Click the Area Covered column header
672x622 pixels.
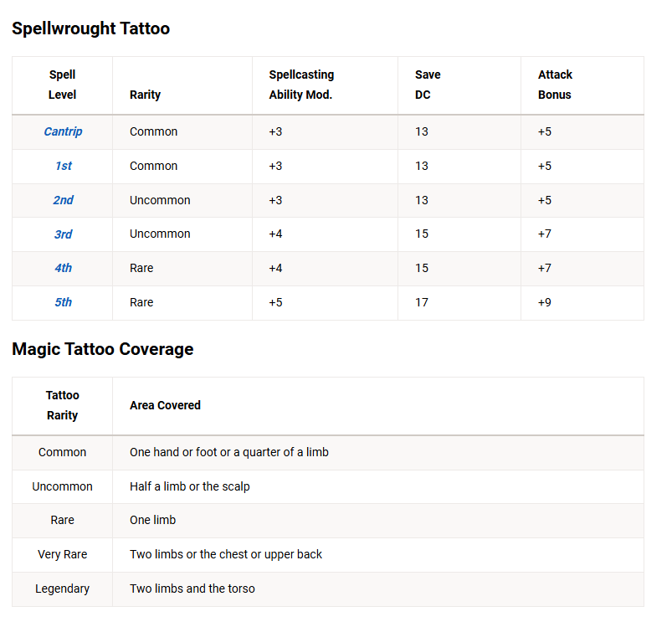click(165, 405)
